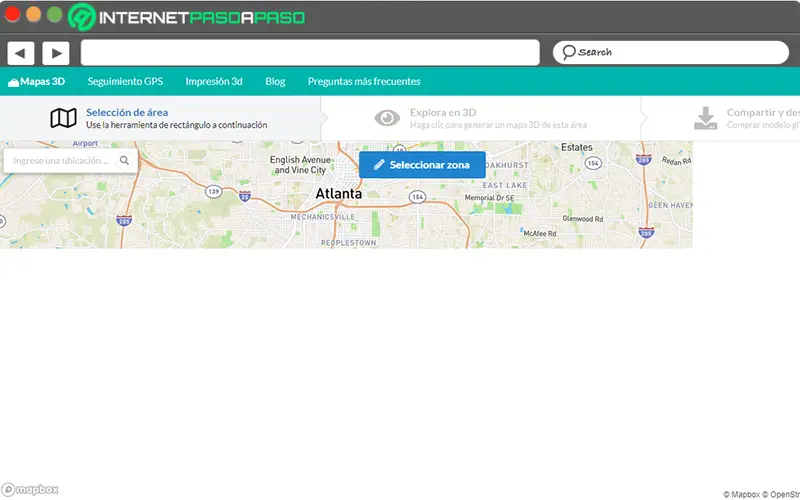Click the red close window button
Screen dimensions: 800x500
tap(12, 14)
